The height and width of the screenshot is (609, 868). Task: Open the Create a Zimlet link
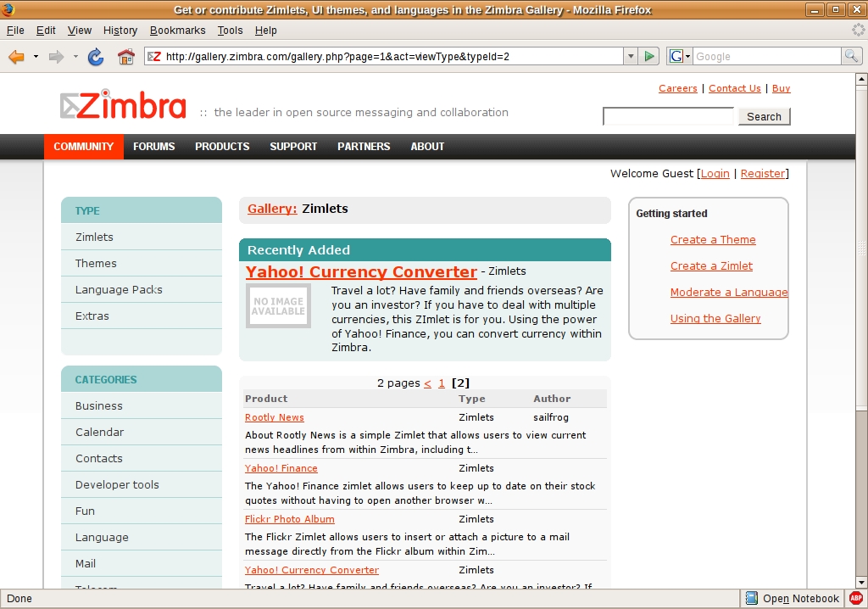point(711,265)
